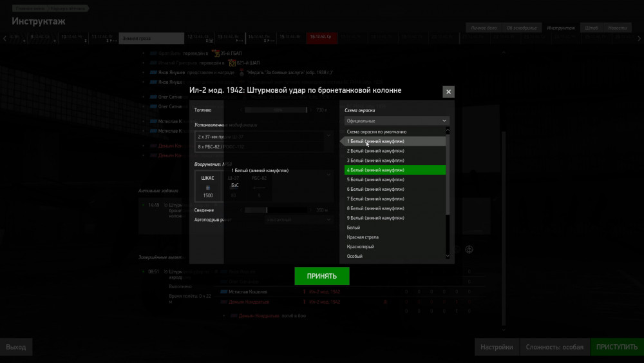
Task: Choose 8 Белый (зимний камуфляж) skin
Action: 395,208
